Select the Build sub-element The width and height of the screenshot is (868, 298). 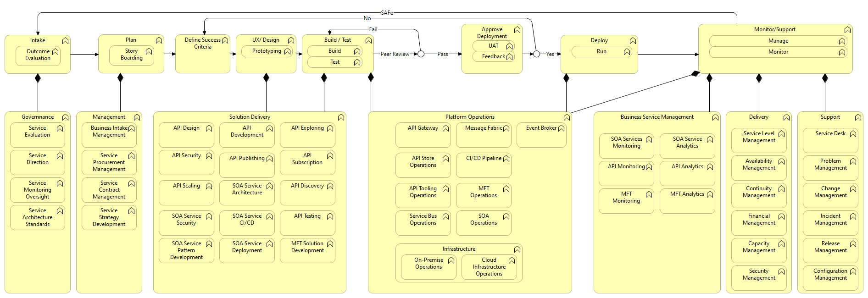pyautogui.click(x=335, y=51)
